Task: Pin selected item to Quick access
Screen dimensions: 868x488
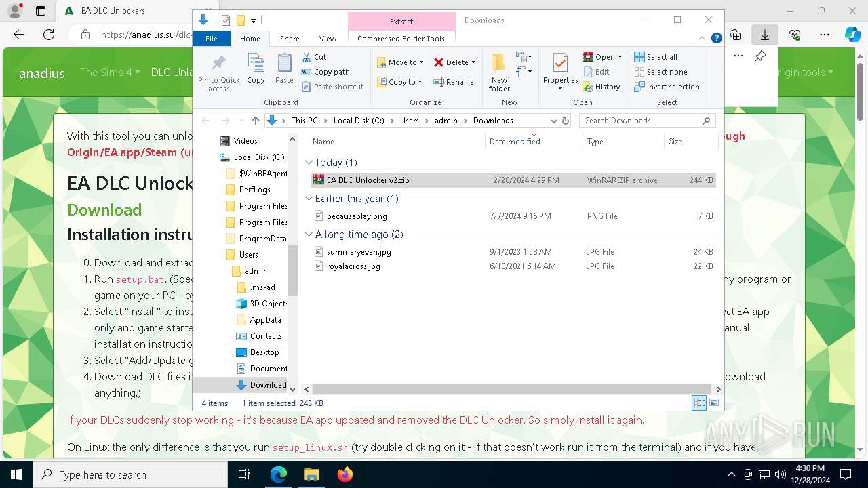Action: [218, 73]
